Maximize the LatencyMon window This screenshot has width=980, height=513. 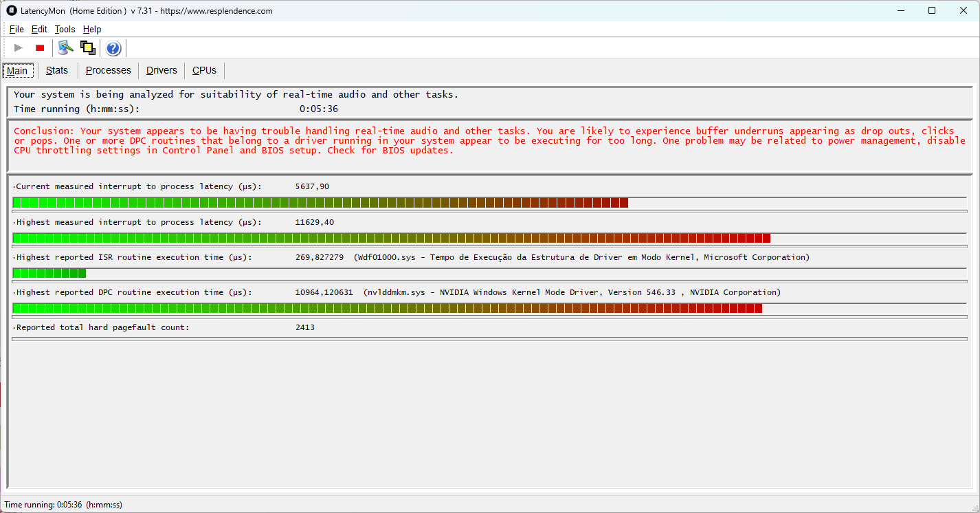click(x=932, y=10)
